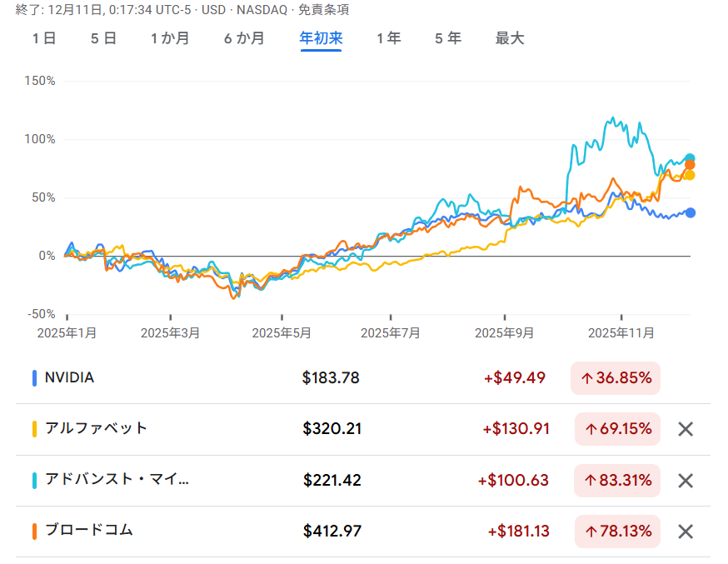Image resolution: width=728 pixels, height=564 pixels.
Task: Open the 免責条項 disclaimer link
Action: pyautogui.click(x=324, y=10)
